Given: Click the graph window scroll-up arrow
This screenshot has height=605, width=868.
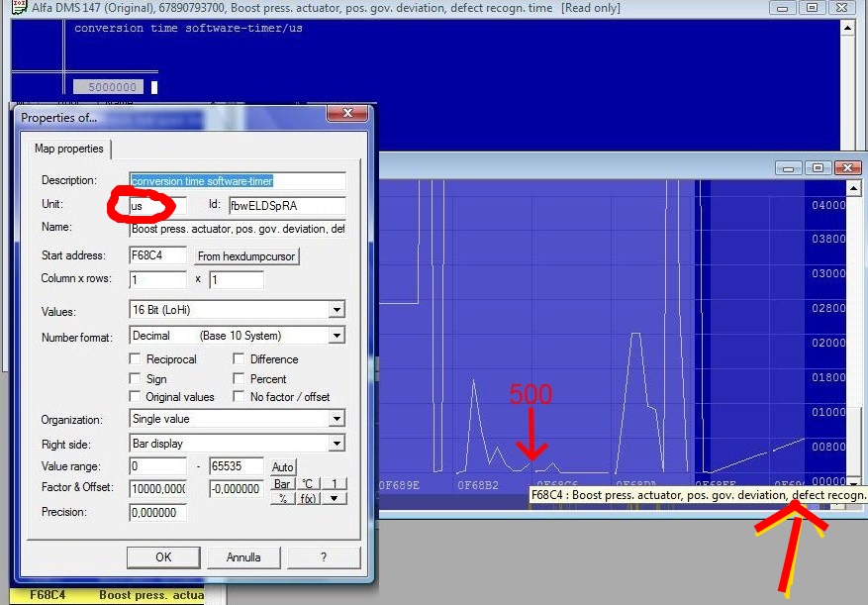Looking at the screenshot, I should (x=853, y=188).
